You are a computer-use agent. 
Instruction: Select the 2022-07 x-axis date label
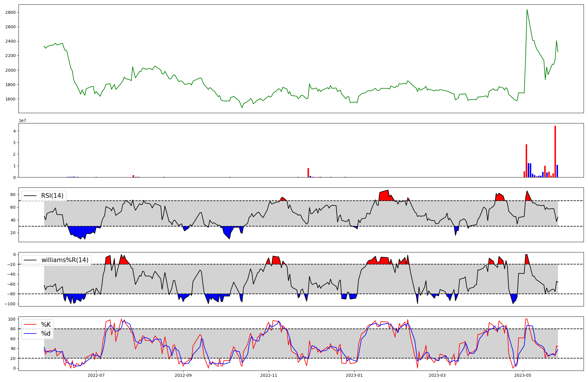pos(96,375)
